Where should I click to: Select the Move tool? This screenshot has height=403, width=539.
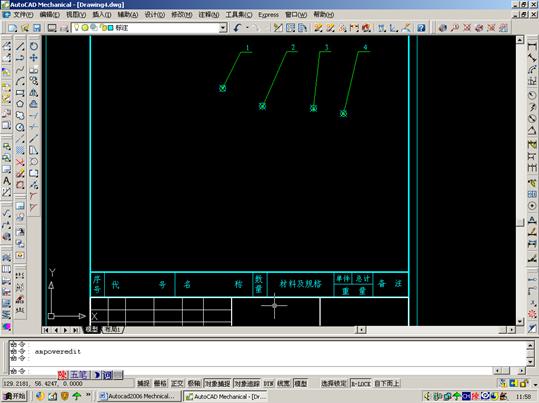click(34, 58)
